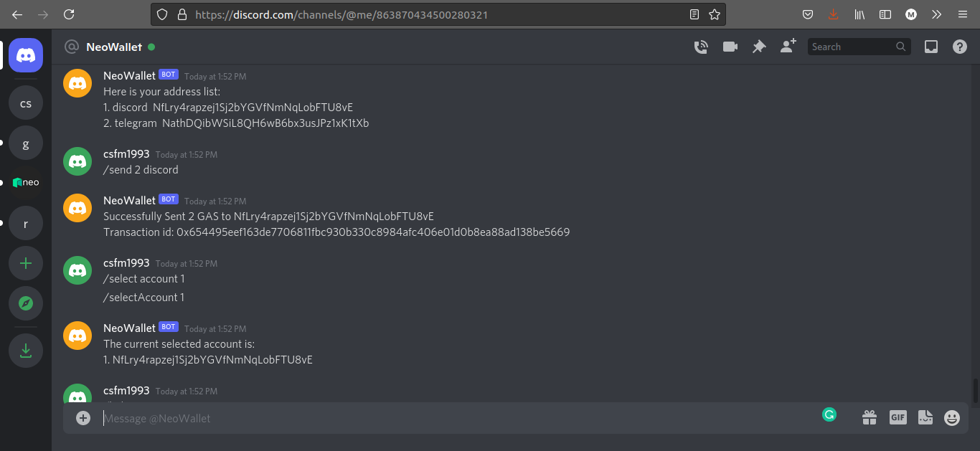Image resolution: width=980 pixels, height=451 pixels.
Task: Open tracking protection shield panel
Action: coord(162,14)
